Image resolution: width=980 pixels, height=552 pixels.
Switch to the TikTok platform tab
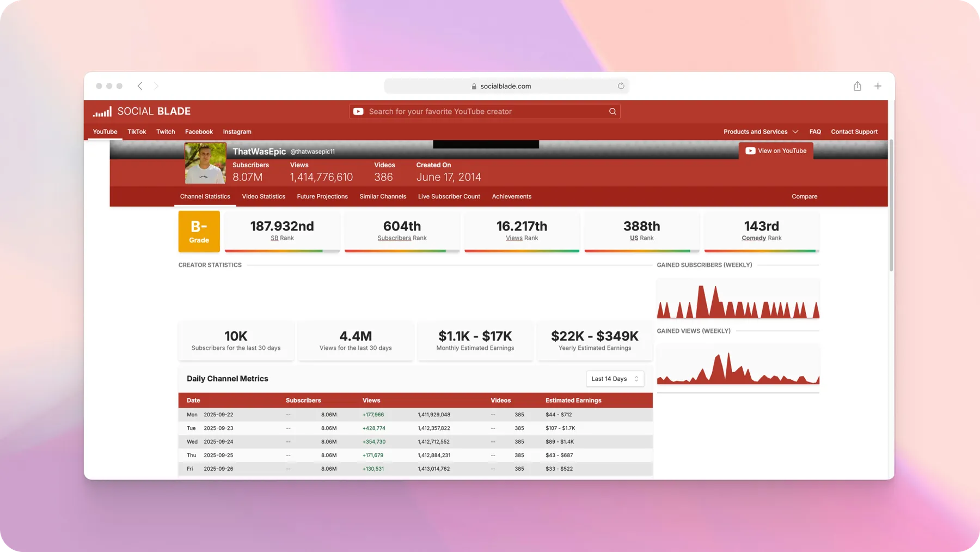click(137, 132)
